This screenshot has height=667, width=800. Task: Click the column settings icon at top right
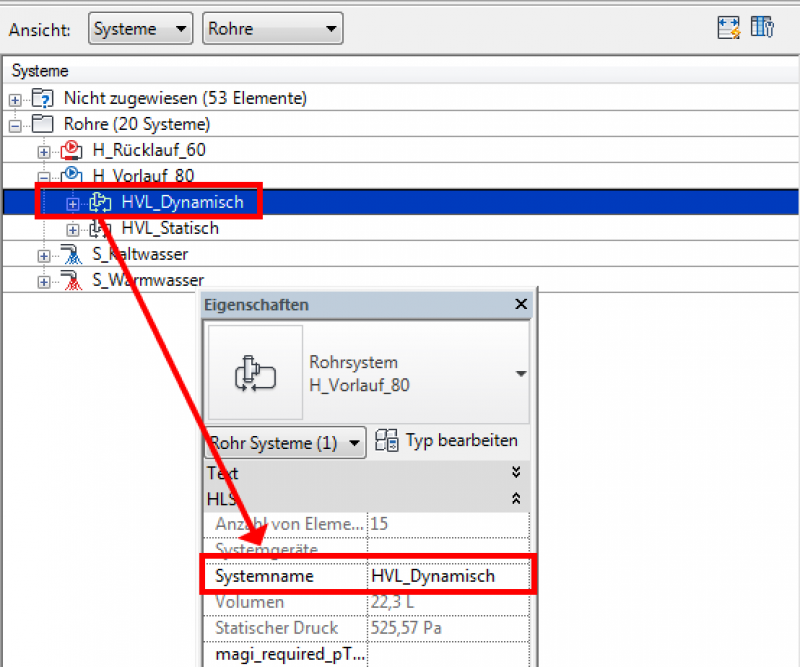click(x=763, y=28)
